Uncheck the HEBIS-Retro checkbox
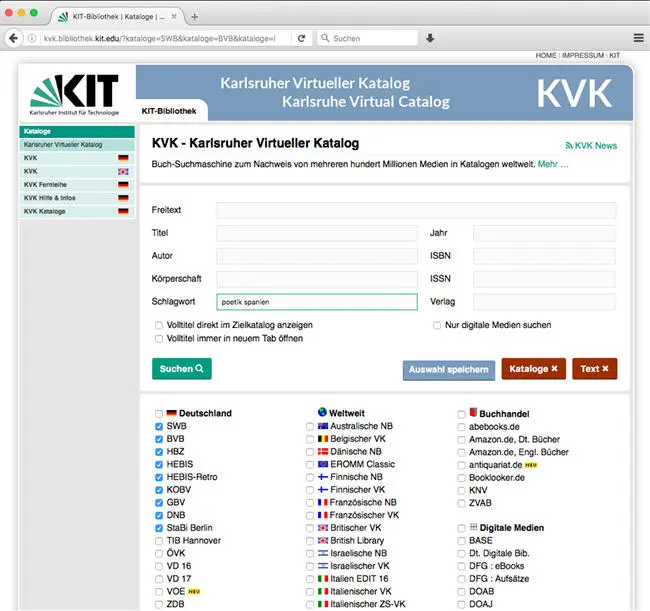Viewport: 650px width, 611px height. (159, 477)
